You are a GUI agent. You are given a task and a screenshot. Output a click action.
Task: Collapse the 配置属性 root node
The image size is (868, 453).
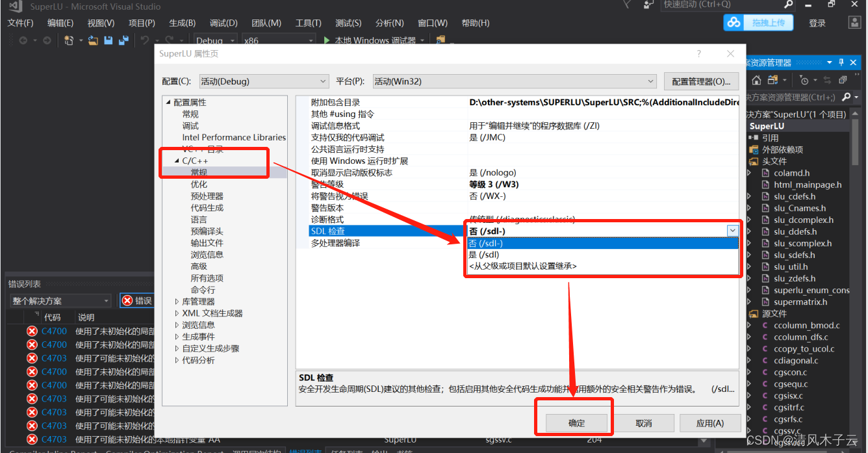pyautogui.click(x=168, y=102)
